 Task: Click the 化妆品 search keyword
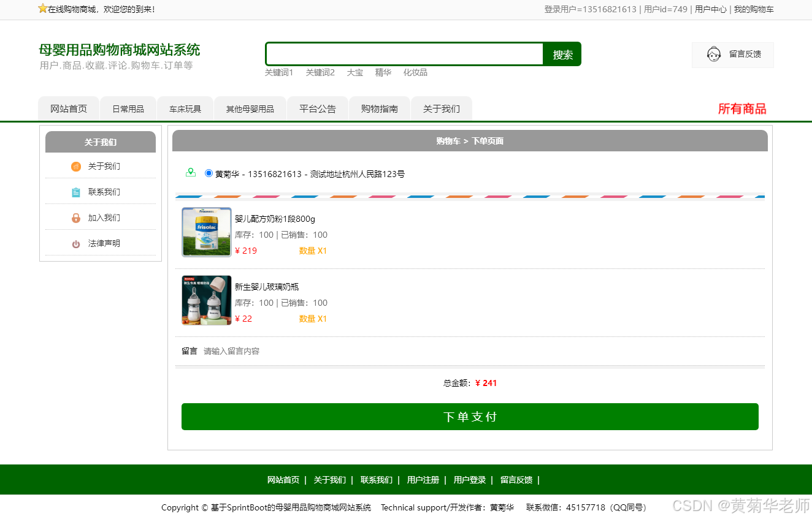[x=415, y=72]
